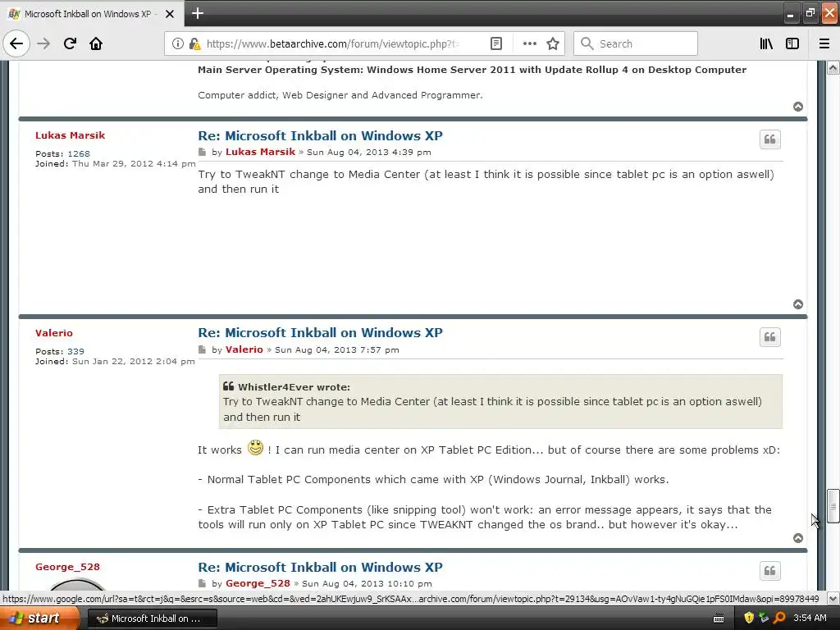Screen dimensions: 840x630
Task: Open the browser home page
Action: tap(96, 43)
